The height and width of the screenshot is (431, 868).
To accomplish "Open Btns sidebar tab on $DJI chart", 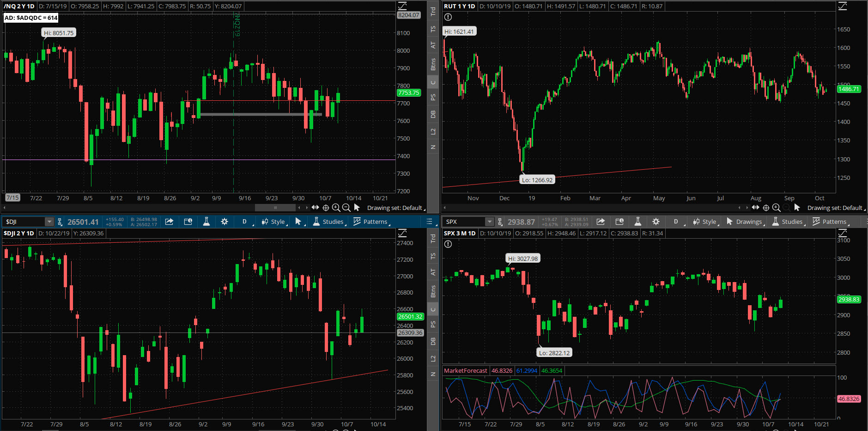I will (433, 291).
